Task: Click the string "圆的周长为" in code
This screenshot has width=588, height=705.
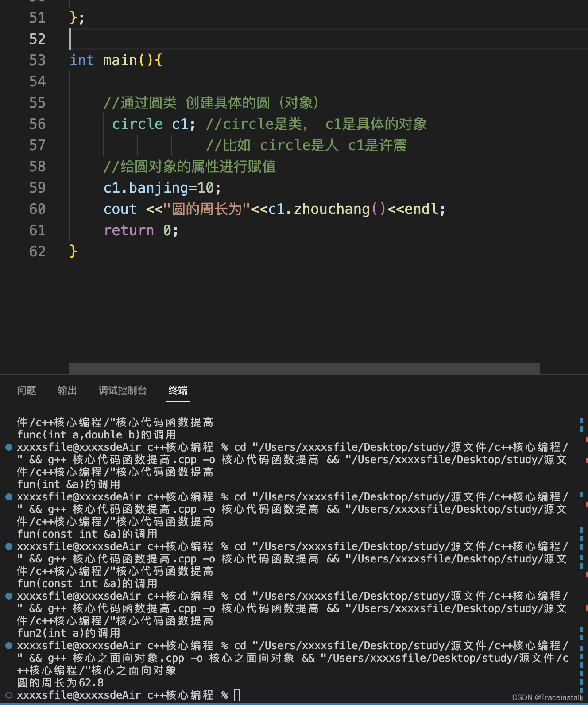Action: tap(207, 209)
